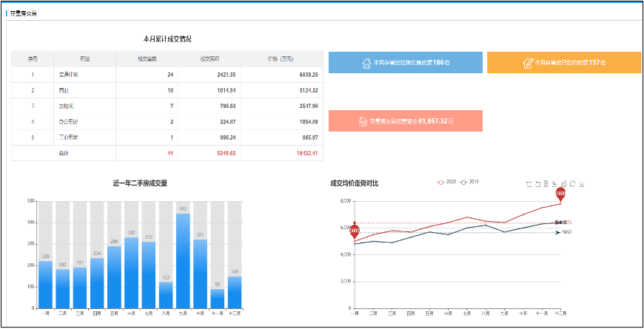644x329 pixels.
Task: Click the edit icon on orange signed card
Action: click(528, 63)
